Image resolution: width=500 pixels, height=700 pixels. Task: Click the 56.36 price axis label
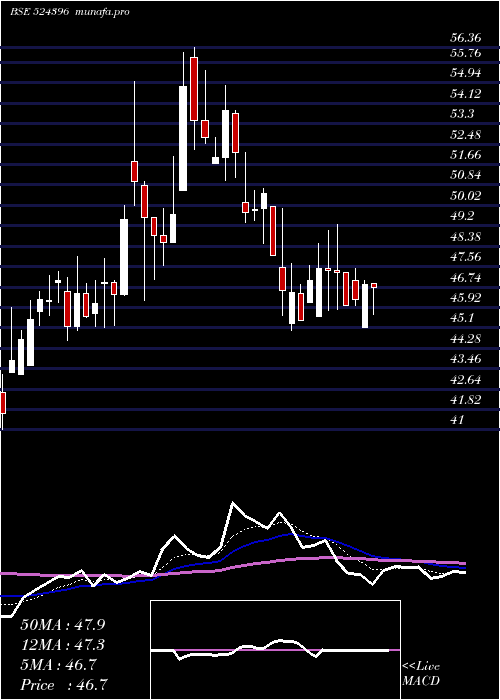pos(466,38)
